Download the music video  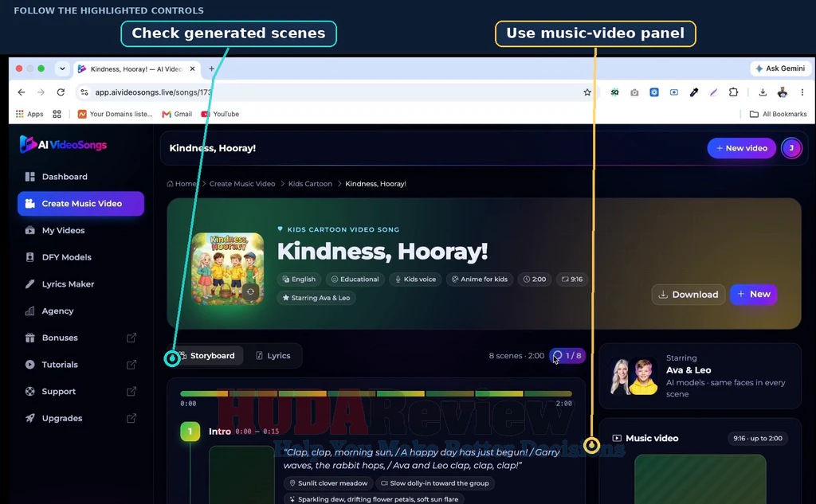tap(688, 295)
